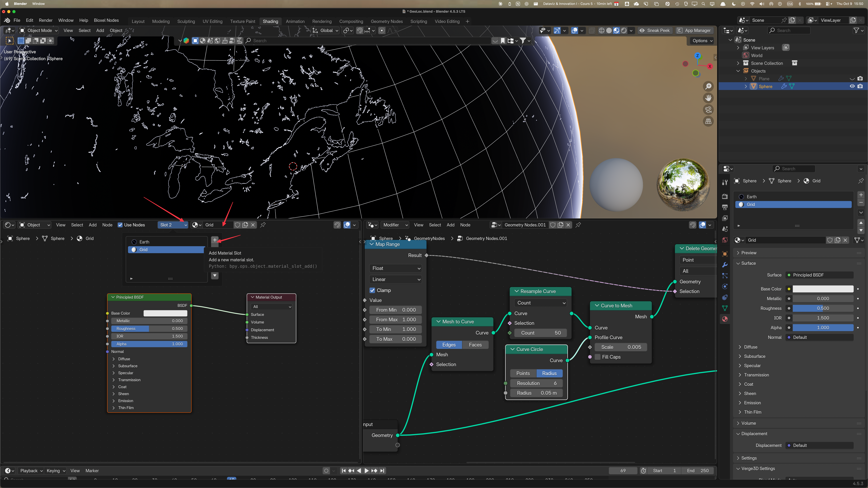Open the Physics properties tab
Screen dimensions: 868x488
coord(725,287)
